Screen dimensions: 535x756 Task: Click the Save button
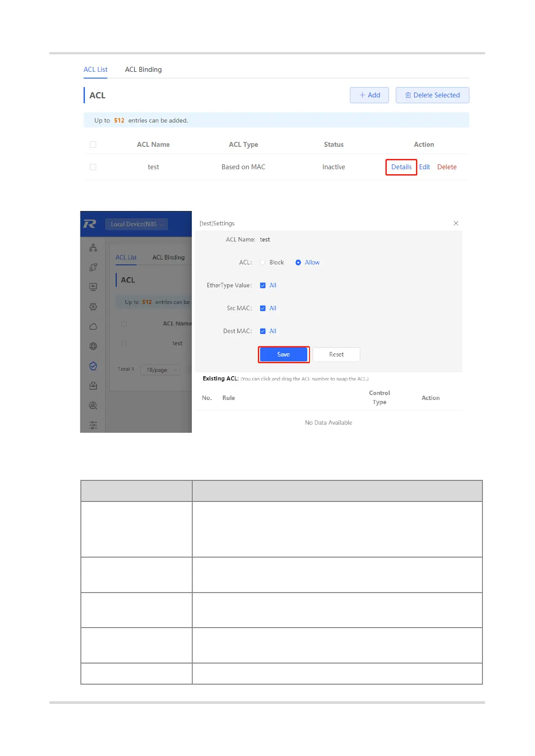[x=283, y=354]
